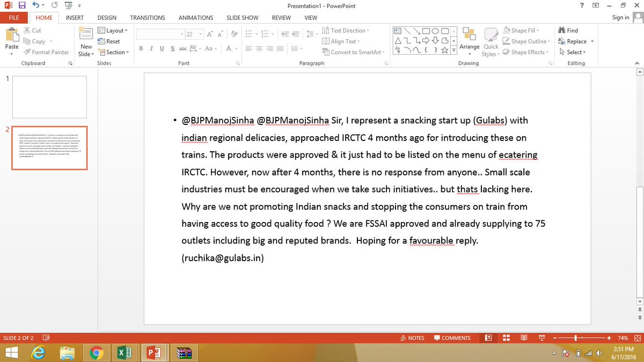Toggle Underline formatting

(x=162, y=48)
